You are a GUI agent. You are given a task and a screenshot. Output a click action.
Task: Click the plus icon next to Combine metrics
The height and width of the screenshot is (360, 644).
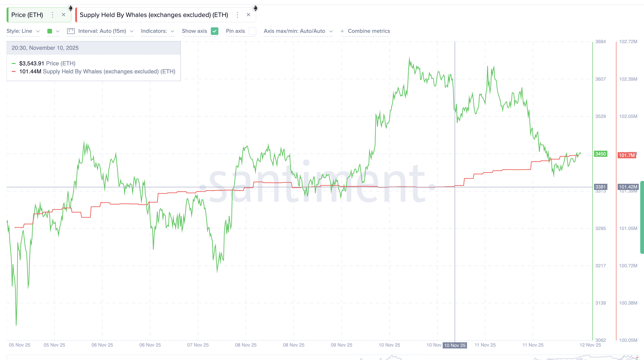(x=342, y=31)
